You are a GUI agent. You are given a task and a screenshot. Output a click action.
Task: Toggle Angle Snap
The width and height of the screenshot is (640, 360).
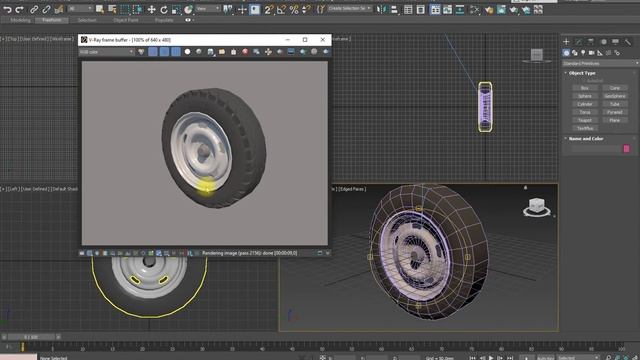(x=281, y=9)
